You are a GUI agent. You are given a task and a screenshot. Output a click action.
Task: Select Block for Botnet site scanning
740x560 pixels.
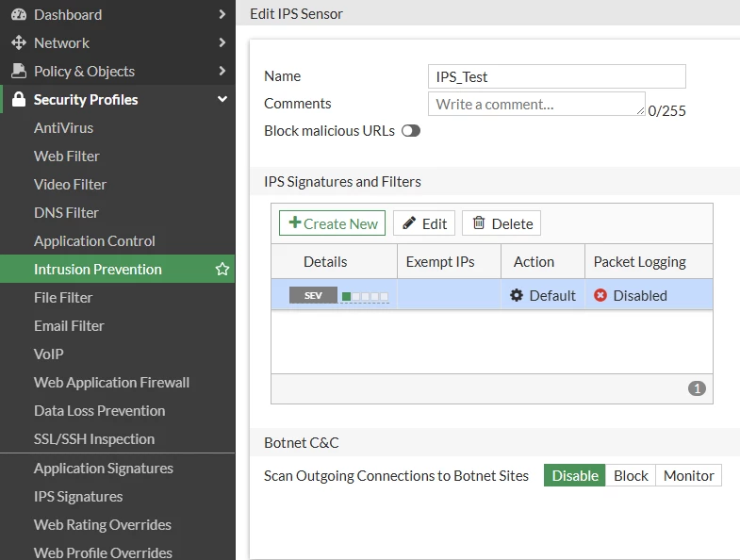[x=631, y=475]
